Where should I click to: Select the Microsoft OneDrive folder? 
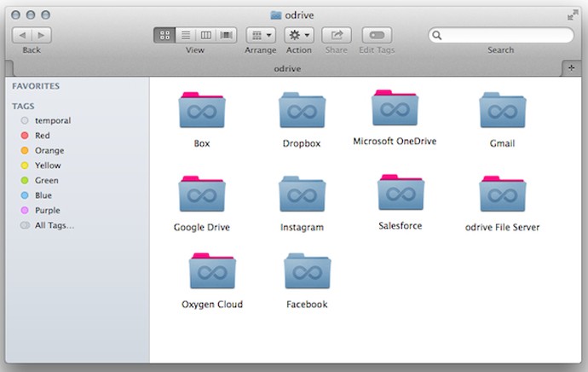coord(395,108)
